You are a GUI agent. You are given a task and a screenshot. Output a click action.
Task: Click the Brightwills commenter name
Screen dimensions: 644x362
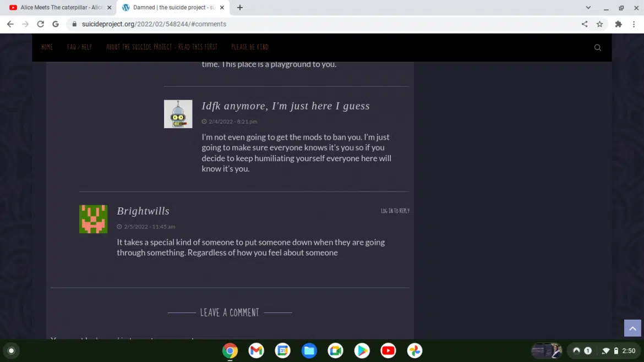143,211
